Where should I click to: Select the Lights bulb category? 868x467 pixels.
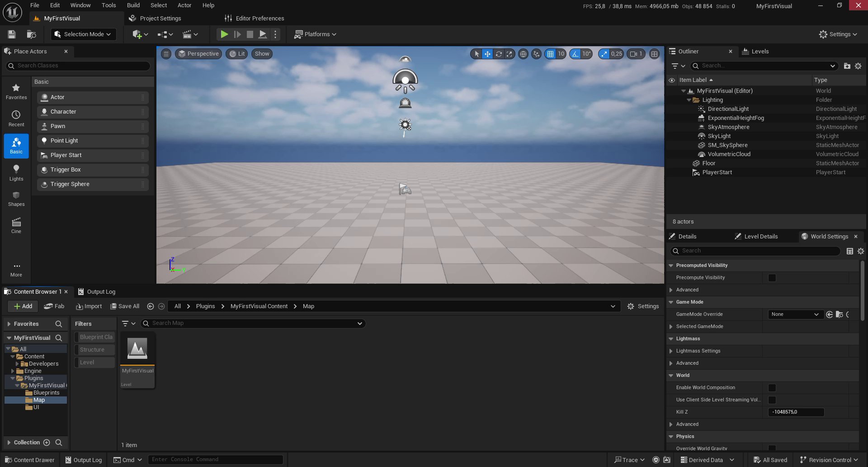(x=16, y=173)
